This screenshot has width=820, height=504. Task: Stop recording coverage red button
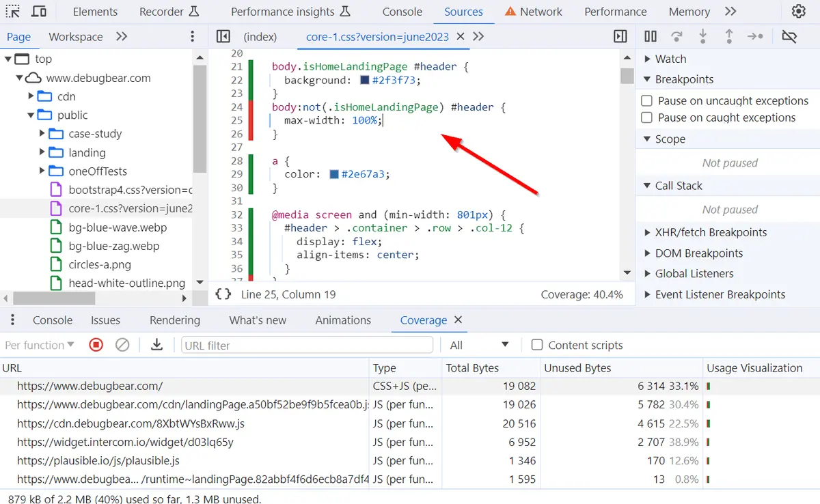pyautogui.click(x=96, y=345)
